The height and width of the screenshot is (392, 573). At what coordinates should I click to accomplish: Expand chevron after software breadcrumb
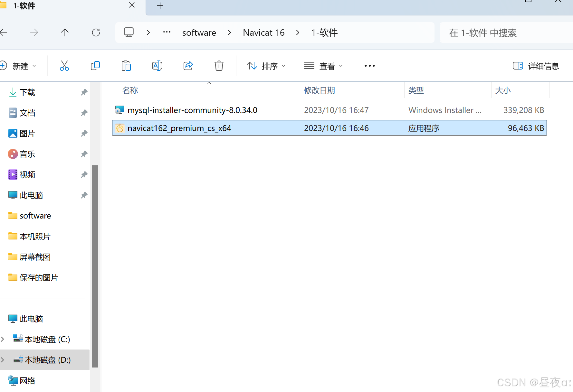click(229, 32)
